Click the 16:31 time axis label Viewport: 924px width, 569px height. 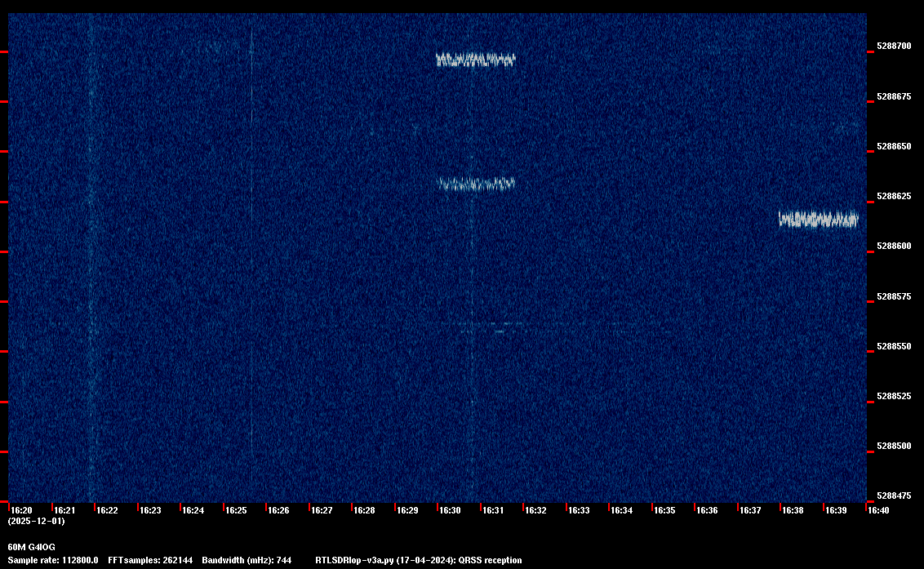point(493,510)
